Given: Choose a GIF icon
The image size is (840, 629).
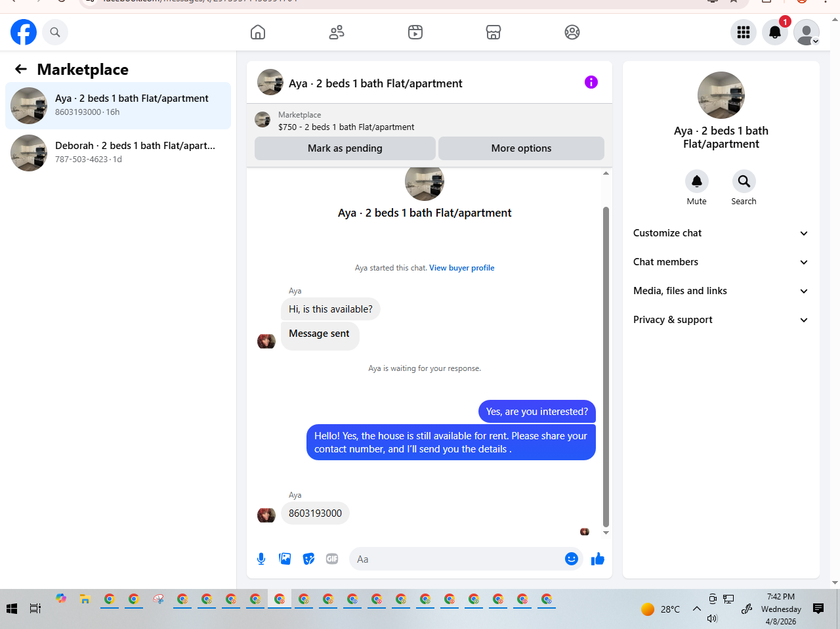Looking at the screenshot, I should tap(332, 559).
